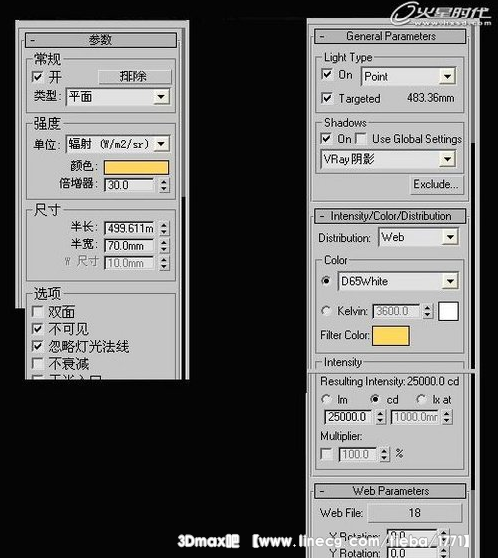Open the 类型 dropdown showing 平面
The image size is (499, 558).
point(118,96)
